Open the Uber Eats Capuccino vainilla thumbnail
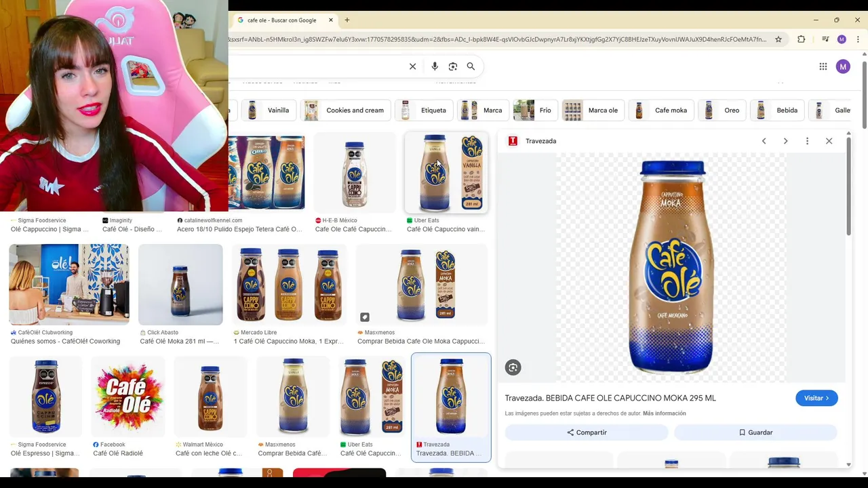The image size is (868, 488). 446,173
